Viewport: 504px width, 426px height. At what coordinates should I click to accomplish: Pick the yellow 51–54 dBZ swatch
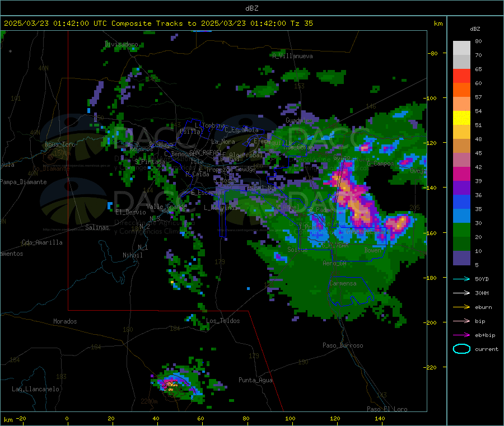tap(461, 118)
